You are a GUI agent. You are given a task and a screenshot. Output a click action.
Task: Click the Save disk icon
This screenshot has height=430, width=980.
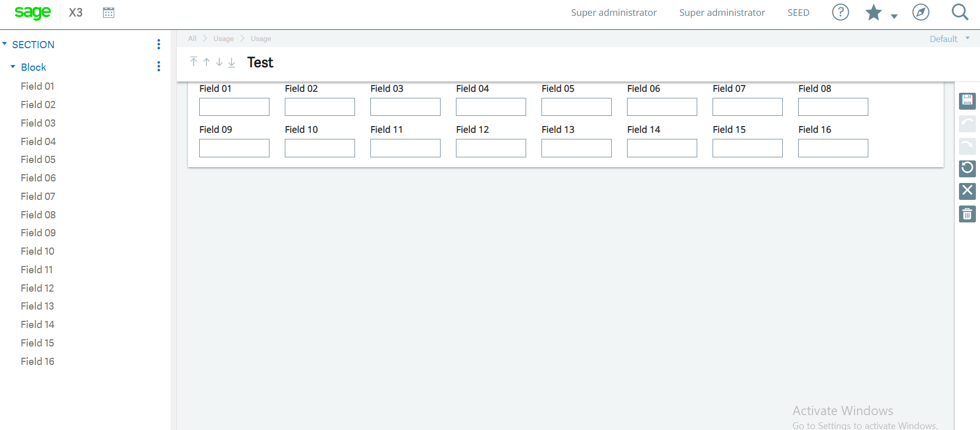[x=967, y=101]
